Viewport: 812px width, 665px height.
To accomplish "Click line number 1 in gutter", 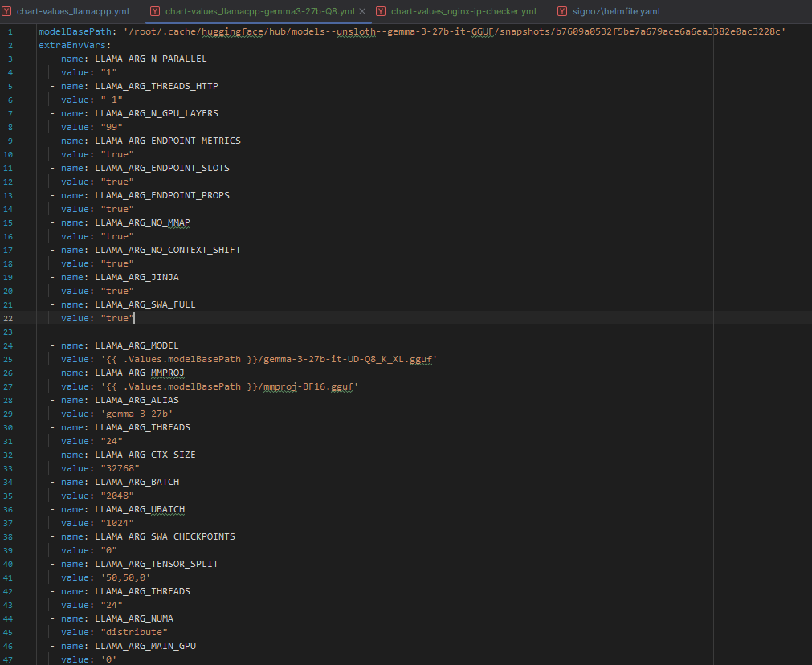I will click(x=10, y=31).
